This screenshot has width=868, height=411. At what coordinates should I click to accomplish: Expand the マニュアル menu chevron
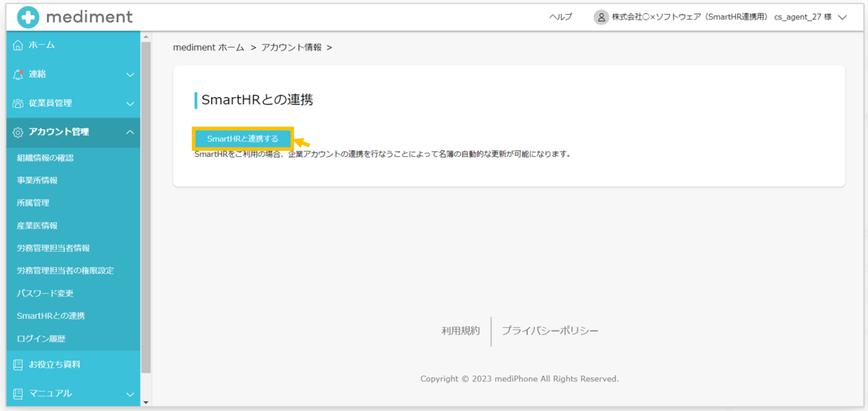click(x=130, y=394)
